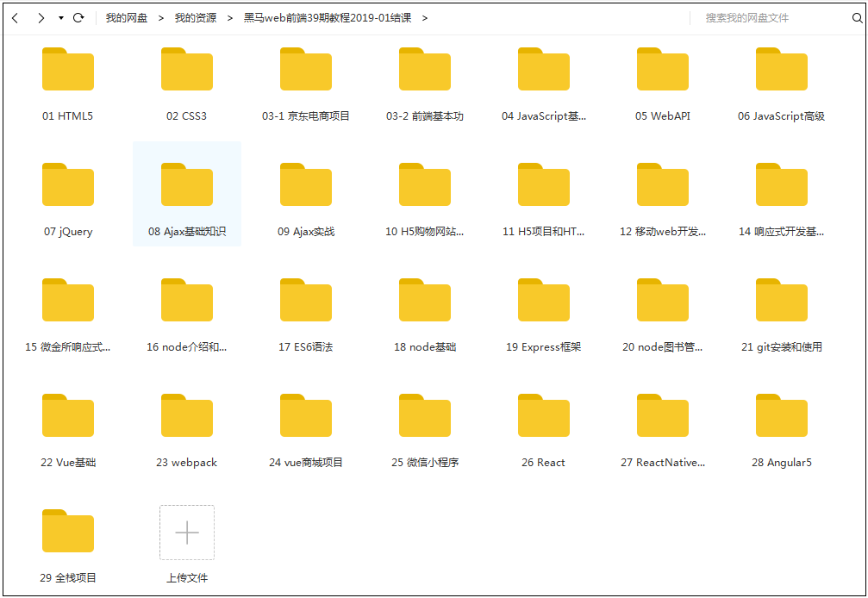
Task: Select the 20 node图书管 folder icon
Action: [x=663, y=300]
